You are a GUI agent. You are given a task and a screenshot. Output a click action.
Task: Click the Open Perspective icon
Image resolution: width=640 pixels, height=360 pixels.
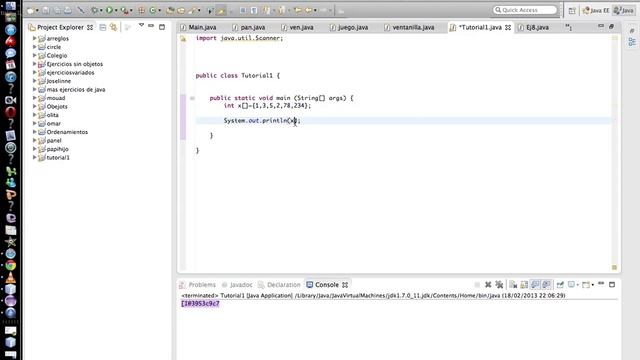[572, 11]
